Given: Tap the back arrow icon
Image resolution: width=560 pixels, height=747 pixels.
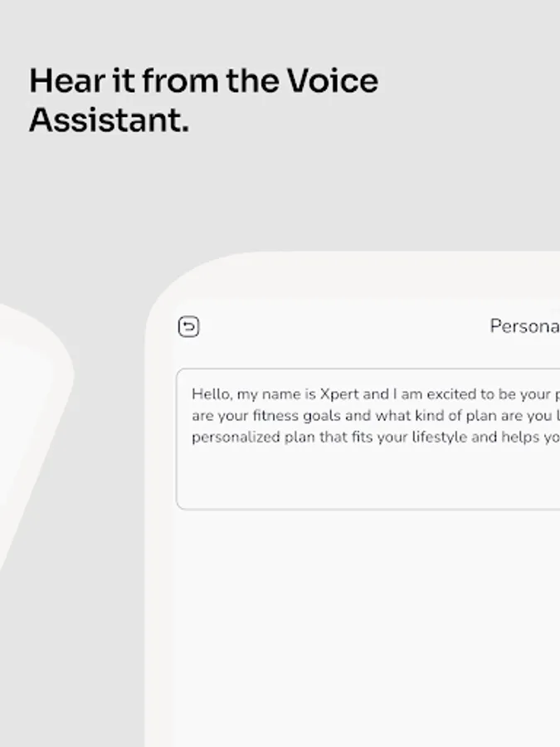Looking at the screenshot, I should point(188,327).
